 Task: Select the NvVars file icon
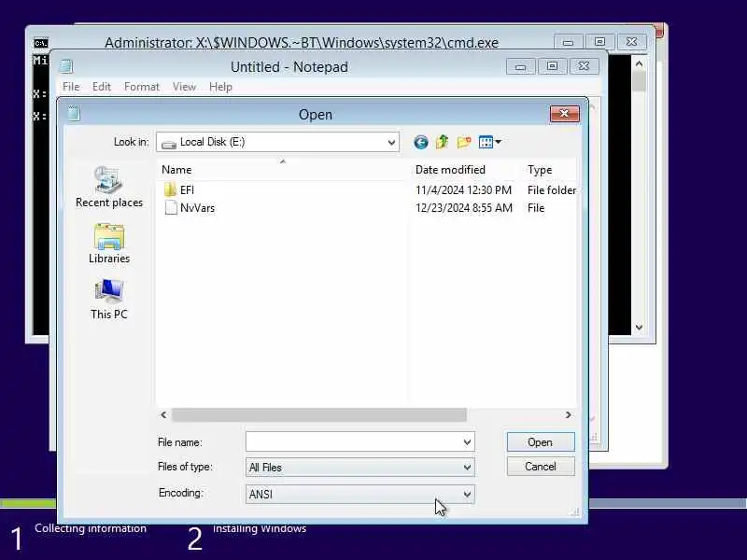[x=171, y=207]
